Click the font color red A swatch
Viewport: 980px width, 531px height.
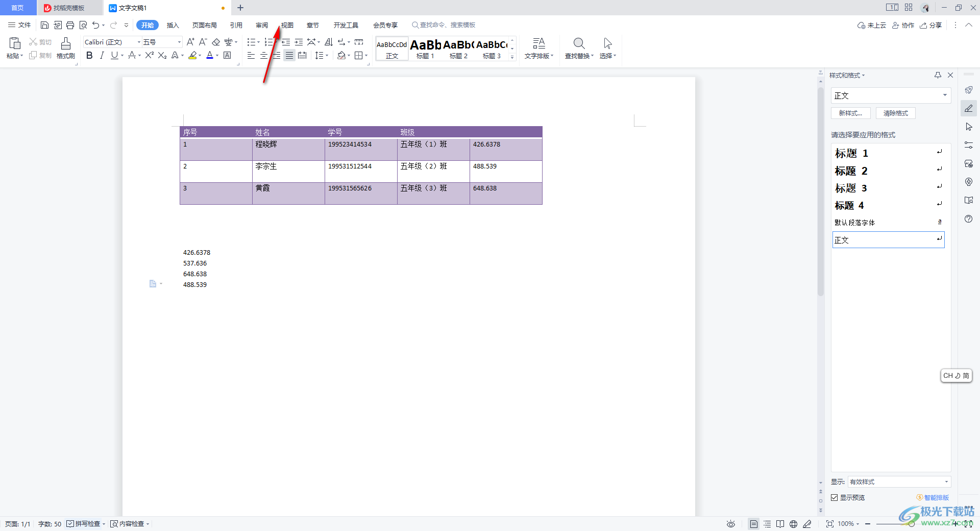[x=210, y=55]
